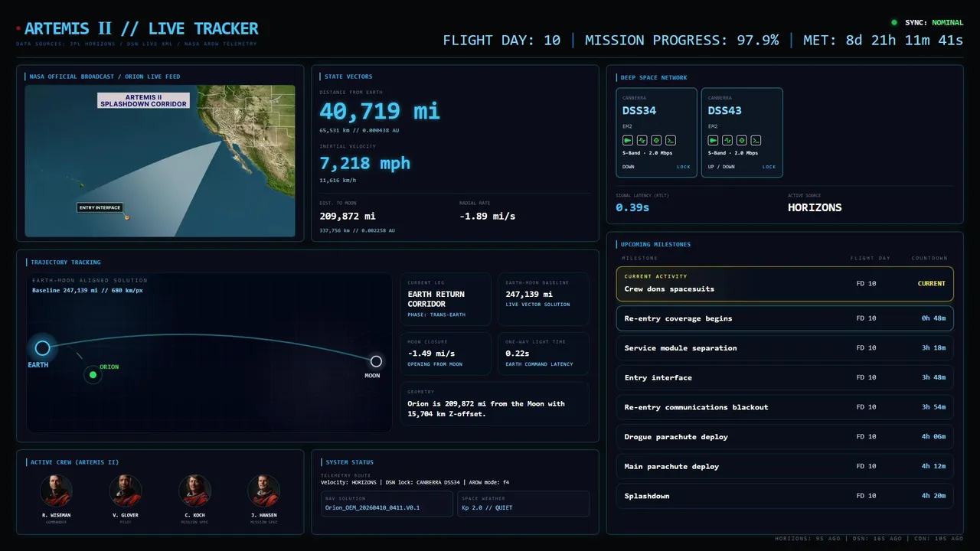Click the Orion_OEM_20260410_0411.V0.1 nav solution field
980x551 pixels.
point(387,504)
